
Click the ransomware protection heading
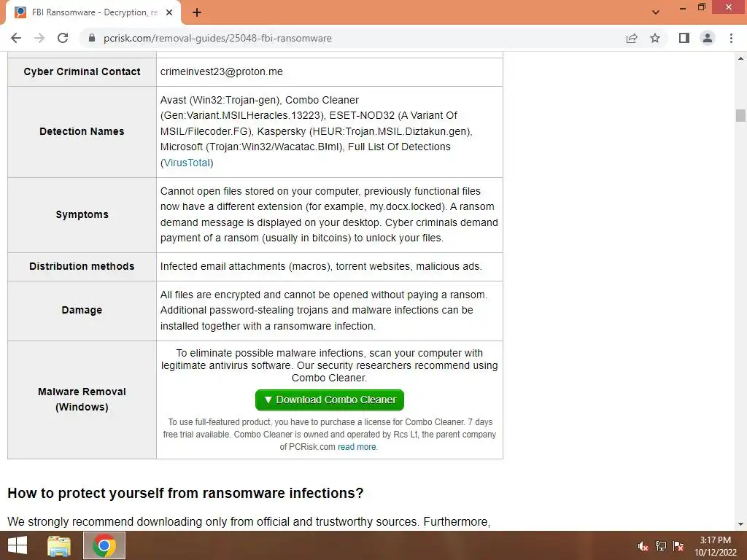[185, 494]
